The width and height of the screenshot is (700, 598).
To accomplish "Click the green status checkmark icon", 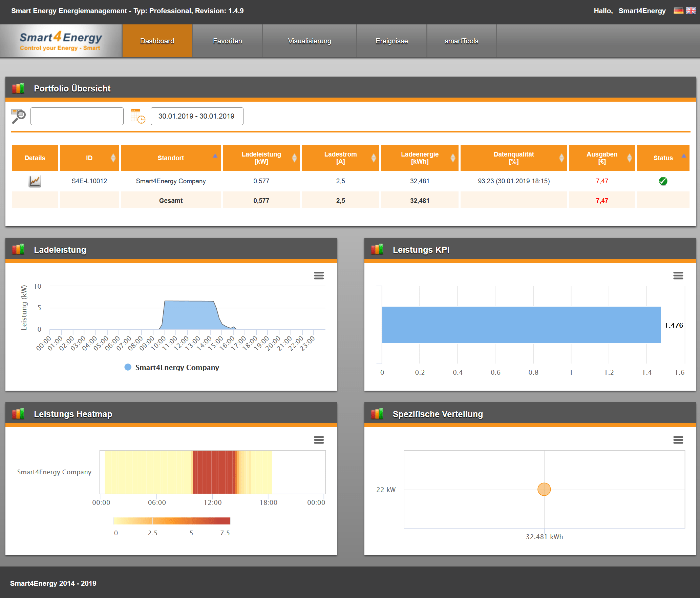I will 663,181.
